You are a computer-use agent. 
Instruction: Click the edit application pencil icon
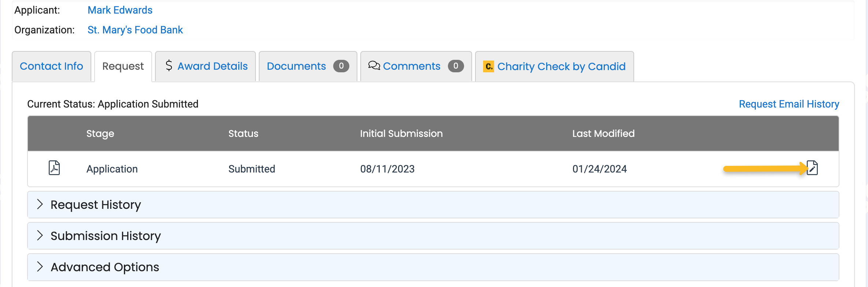(812, 168)
